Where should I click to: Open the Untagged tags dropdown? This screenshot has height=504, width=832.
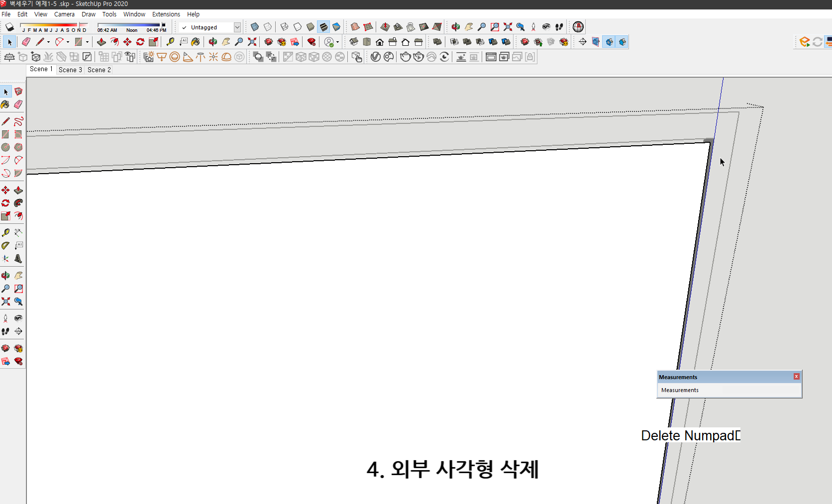click(x=237, y=27)
